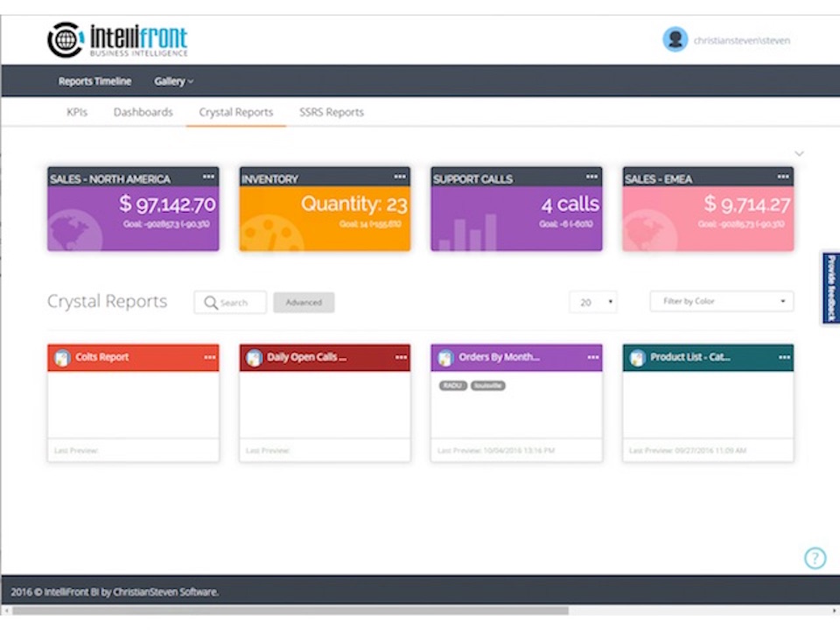Click the louisville tag on Orders By Month

pos(488,386)
